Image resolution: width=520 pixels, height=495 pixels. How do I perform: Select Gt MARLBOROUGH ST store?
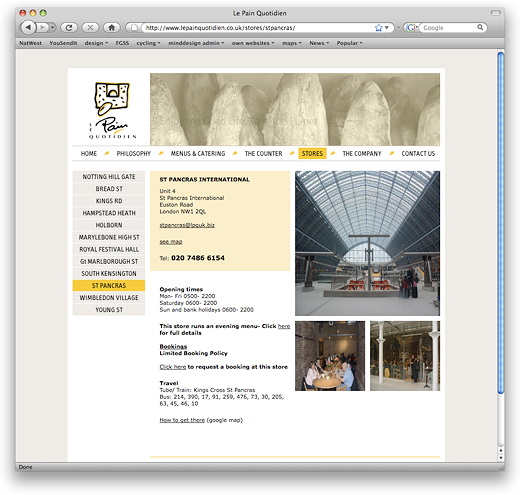[x=109, y=261]
